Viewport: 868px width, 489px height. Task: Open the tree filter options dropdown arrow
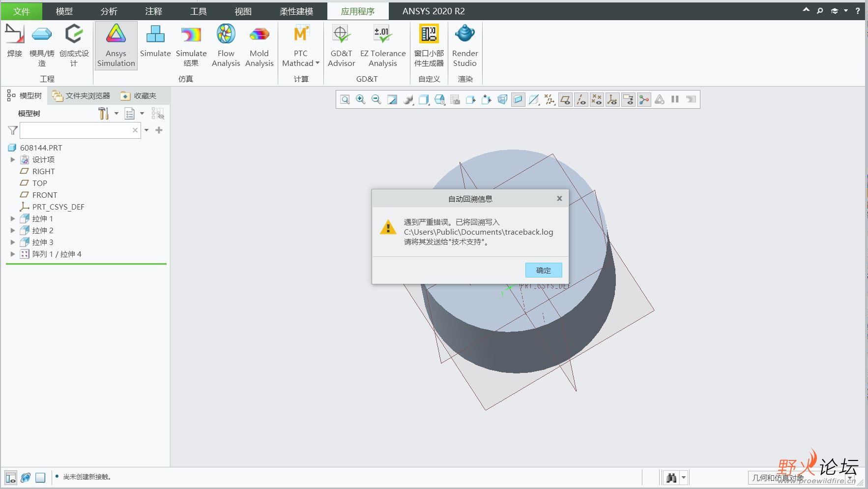pyautogui.click(x=146, y=130)
